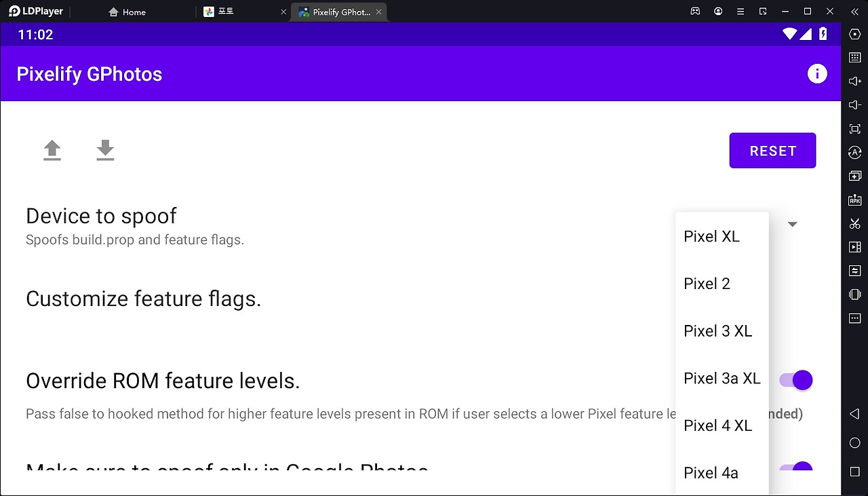Click the synchronizer arrows icon in sidebar
The width and height of the screenshot is (868, 496).
pos(854,271)
